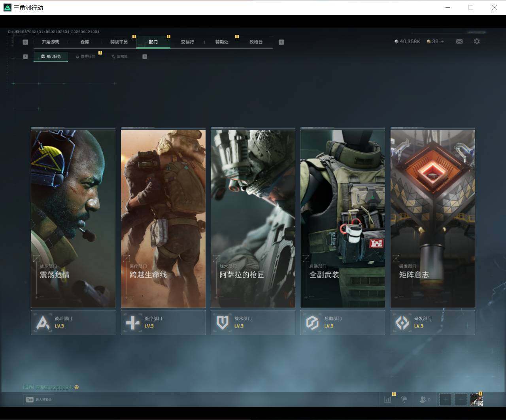The height and width of the screenshot is (420, 506).
Task: Open the friends icon showing 0
Action: click(425, 399)
